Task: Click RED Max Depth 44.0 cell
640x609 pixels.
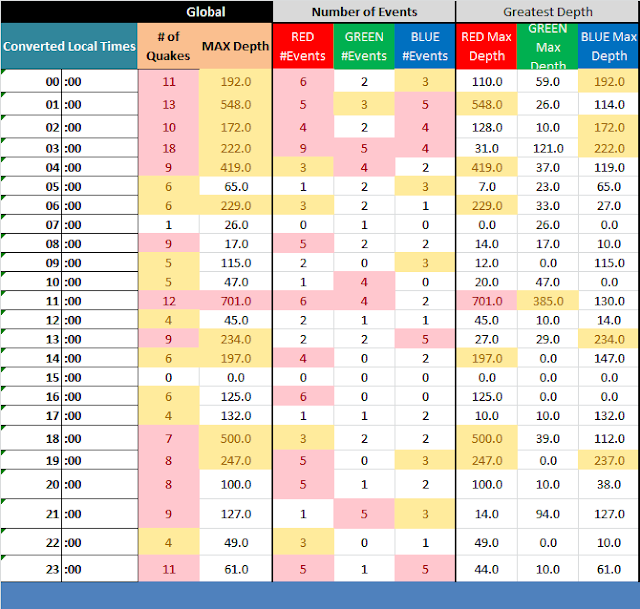Action: [x=486, y=569]
